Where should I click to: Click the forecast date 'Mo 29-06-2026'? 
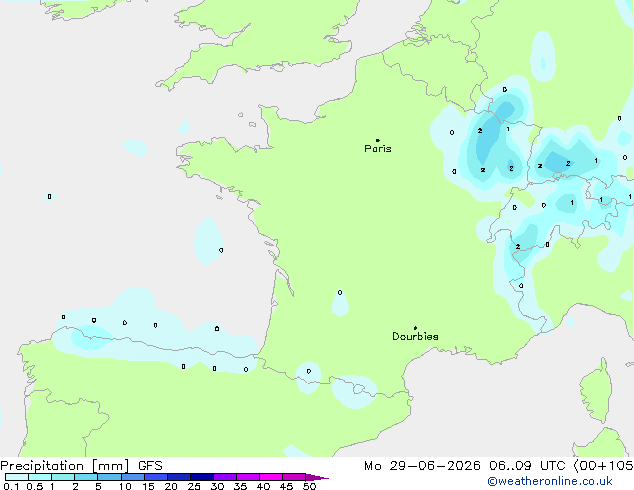pos(422,466)
